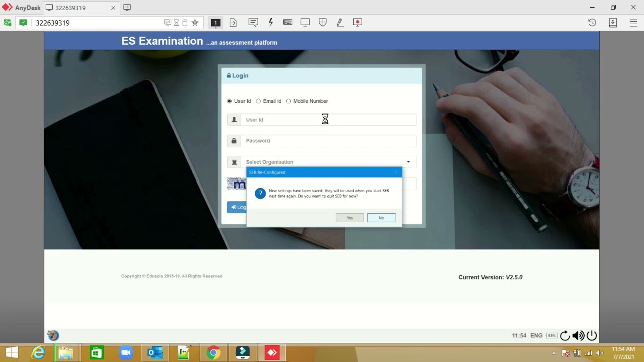
Task: Start AnyDesk session recording
Action: click(358, 22)
